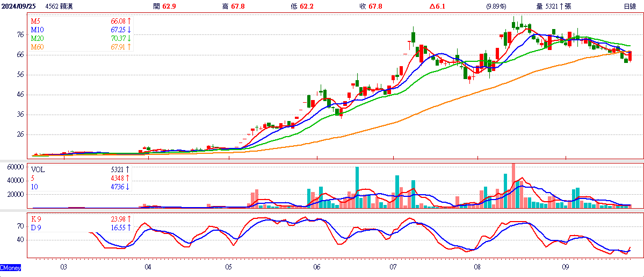644x277 pixels.
Task: Click the 06 month timeline marker
Action: (x=317, y=267)
